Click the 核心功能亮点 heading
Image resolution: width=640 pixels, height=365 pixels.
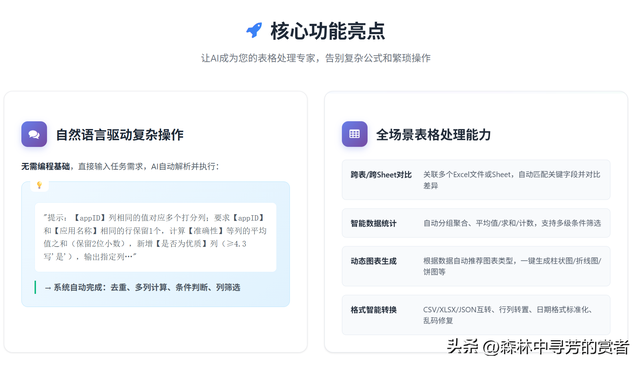pyautogui.click(x=327, y=31)
